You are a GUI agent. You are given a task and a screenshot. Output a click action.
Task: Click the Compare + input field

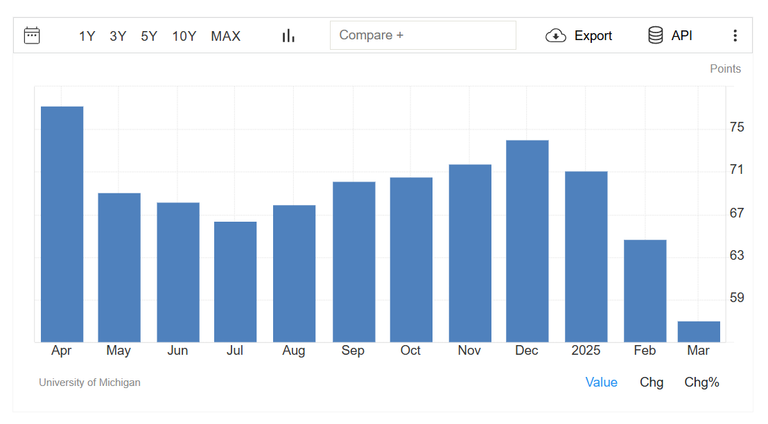coord(423,35)
